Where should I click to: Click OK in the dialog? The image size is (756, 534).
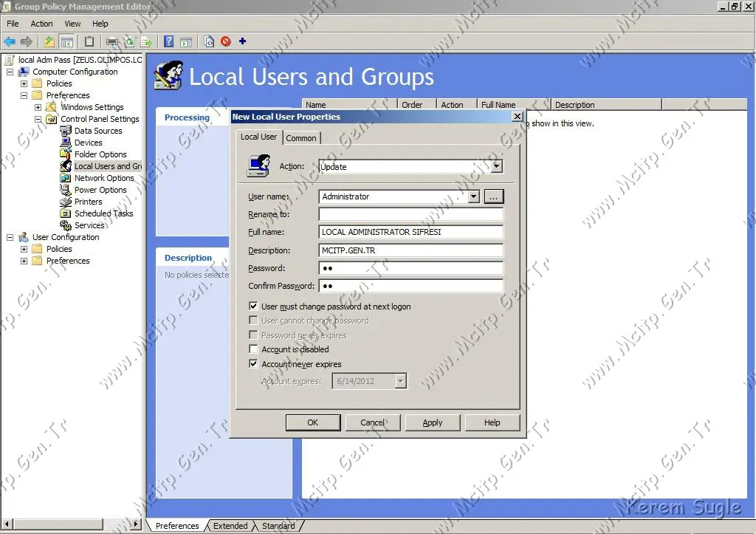click(x=313, y=422)
